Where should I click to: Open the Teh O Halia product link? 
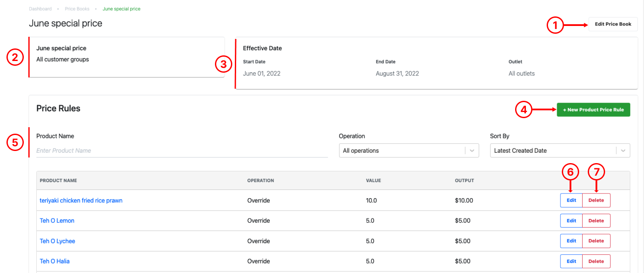[54, 261]
